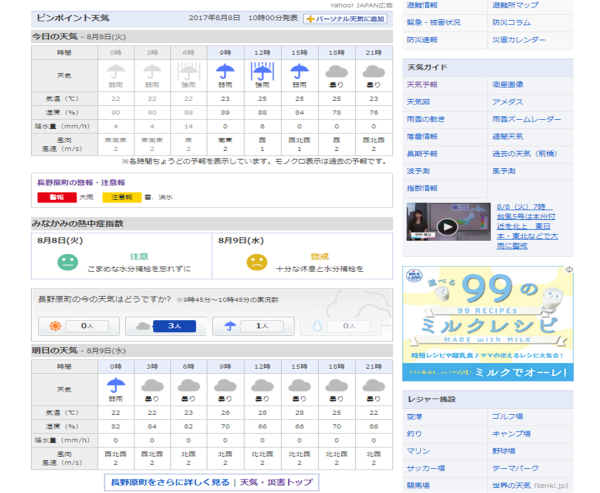
Task: Click the red 警報 warning badge
Action: click(57, 198)
